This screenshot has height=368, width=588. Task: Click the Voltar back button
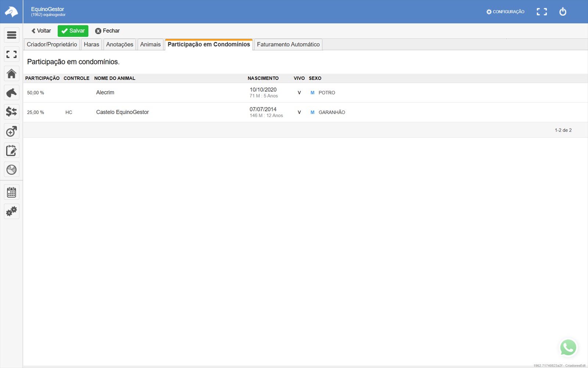coord(41,31)
